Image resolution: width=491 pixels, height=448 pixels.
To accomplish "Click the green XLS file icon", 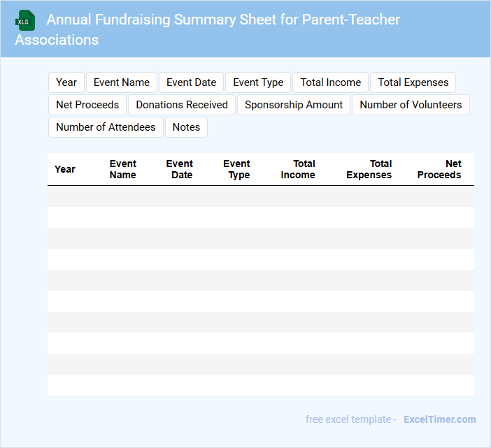I will click(x=25, y=20).
